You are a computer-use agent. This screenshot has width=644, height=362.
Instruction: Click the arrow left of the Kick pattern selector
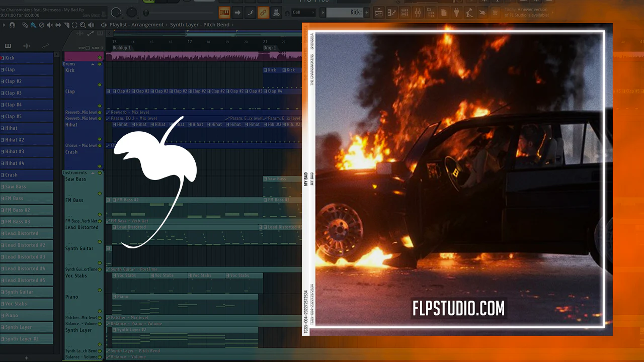323,13
